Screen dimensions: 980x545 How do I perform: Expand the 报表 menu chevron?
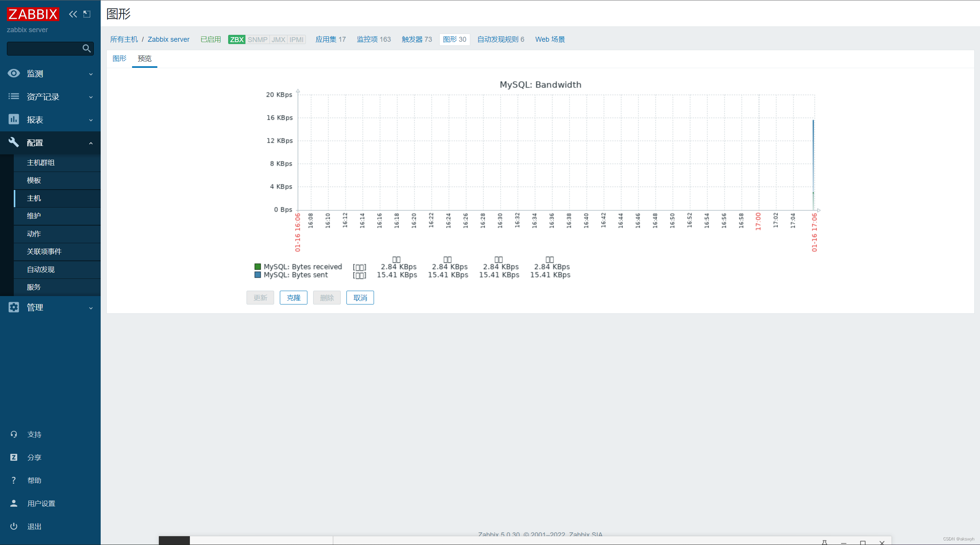[91, 120]
